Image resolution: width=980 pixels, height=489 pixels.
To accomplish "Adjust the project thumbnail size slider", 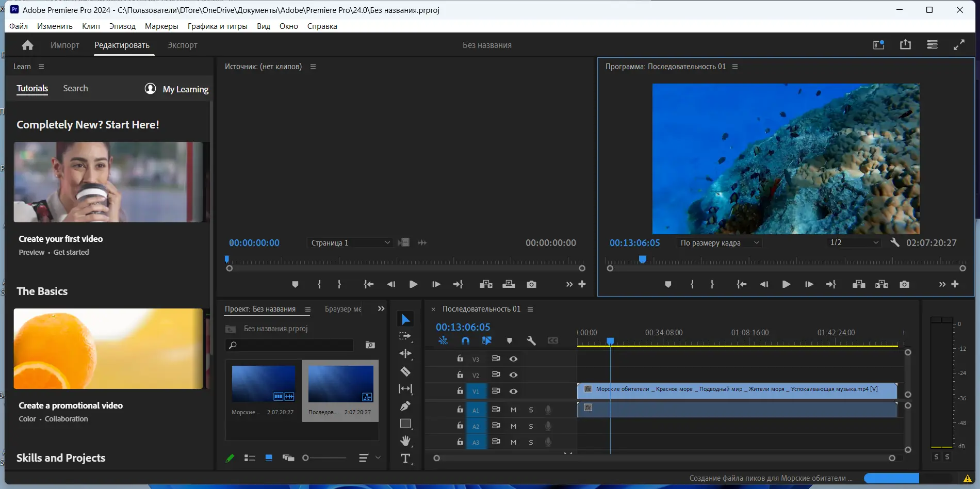I will [306, 458].
